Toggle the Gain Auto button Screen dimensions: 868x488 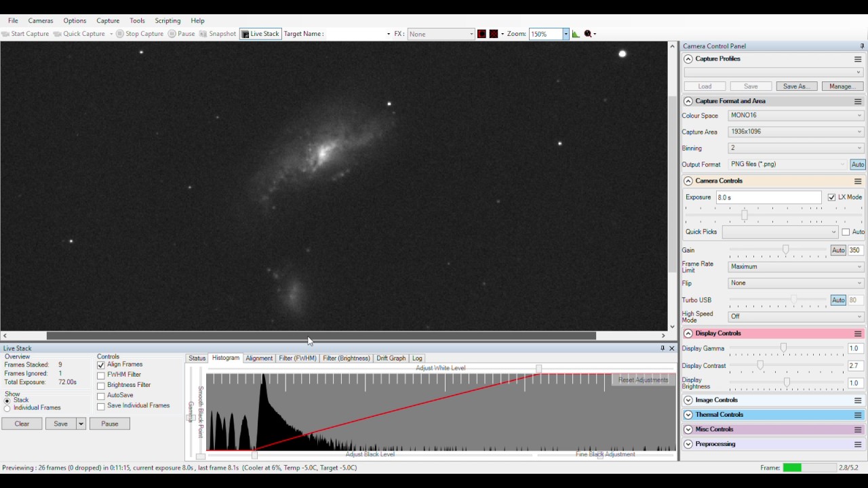click(x=838, y=250)
